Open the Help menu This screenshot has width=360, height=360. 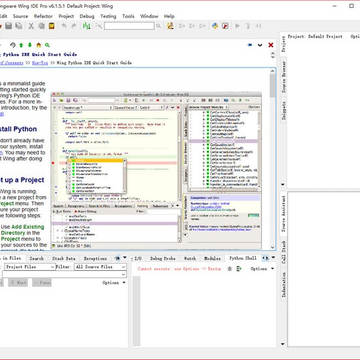[169, 16]
